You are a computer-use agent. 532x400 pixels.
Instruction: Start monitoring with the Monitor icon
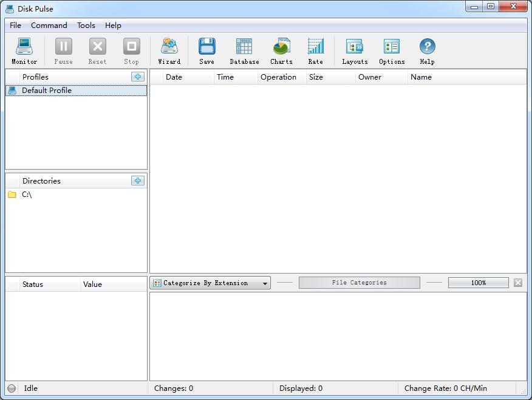click(24, 50)
